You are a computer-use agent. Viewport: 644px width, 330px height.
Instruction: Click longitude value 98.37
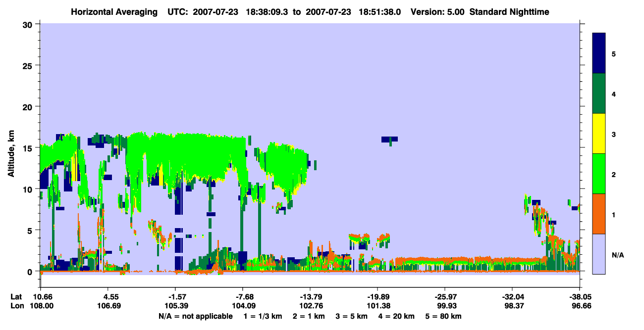[512, 306]
